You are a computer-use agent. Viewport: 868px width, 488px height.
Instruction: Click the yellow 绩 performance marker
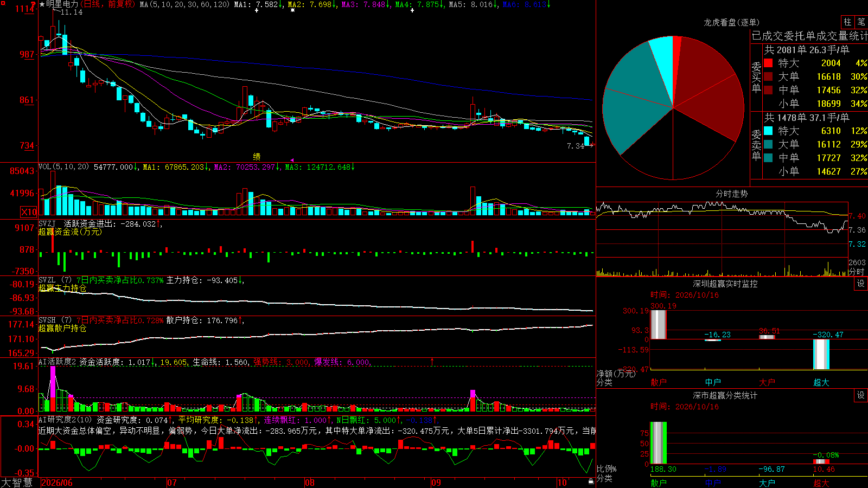click(x=257, y=156)
